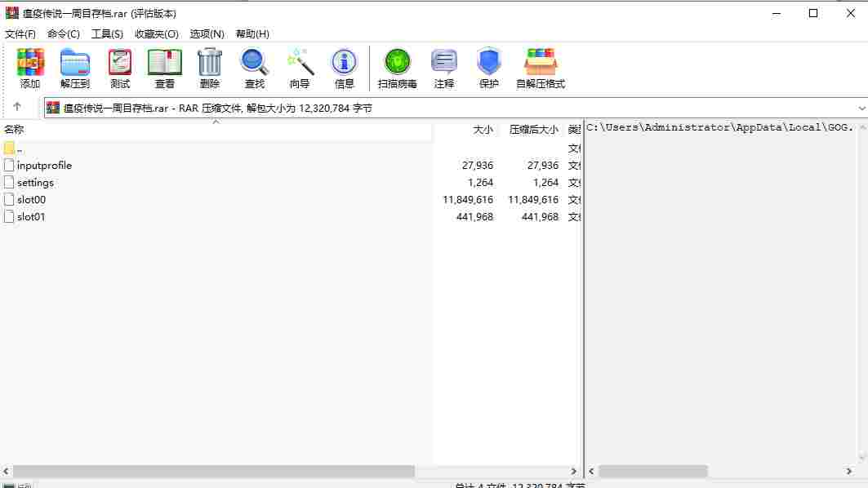Click the WinRAR icon in title bar

coord(11,13)
